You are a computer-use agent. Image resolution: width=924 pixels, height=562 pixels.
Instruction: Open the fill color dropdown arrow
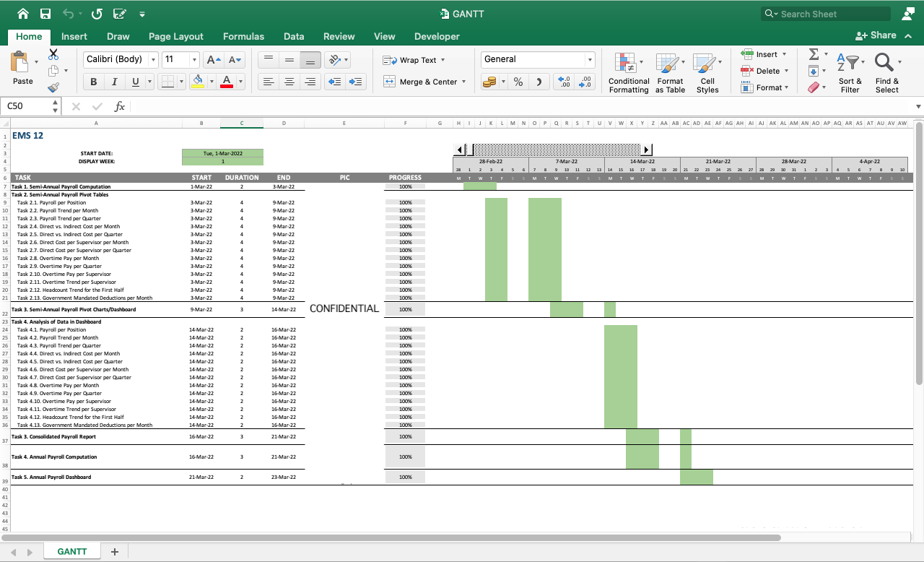(211, 82)
